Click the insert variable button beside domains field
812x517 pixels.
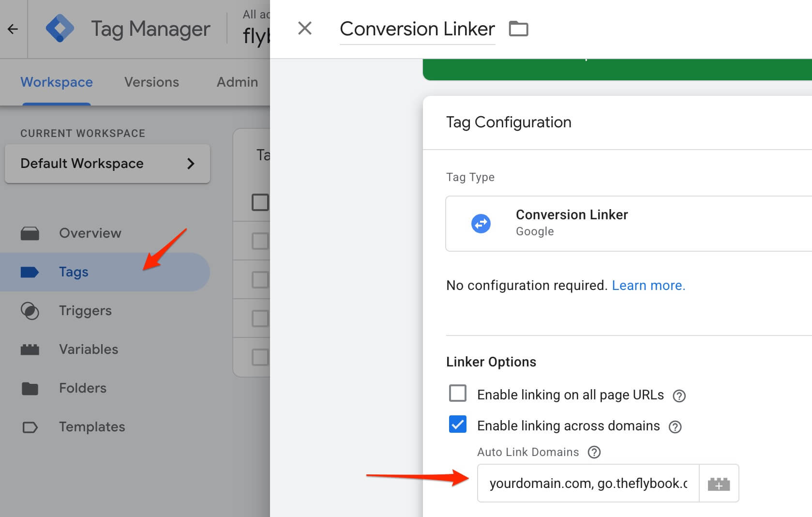719,484
